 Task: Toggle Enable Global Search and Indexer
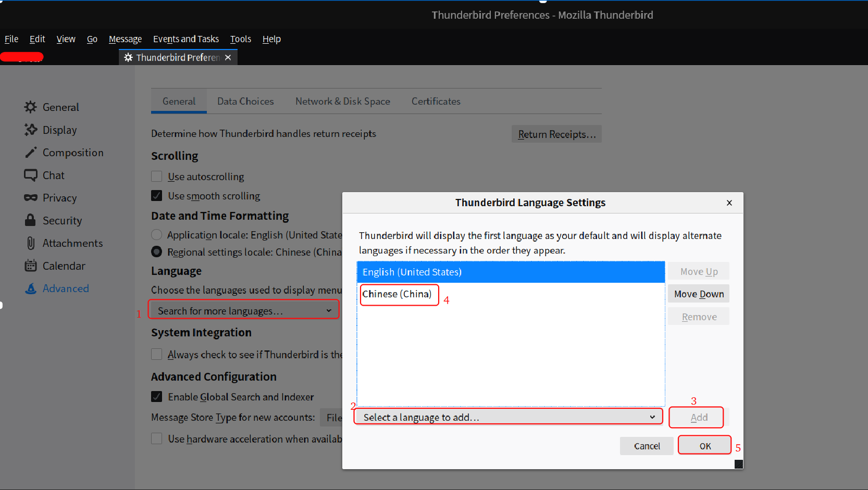click(x=156, y=397)
